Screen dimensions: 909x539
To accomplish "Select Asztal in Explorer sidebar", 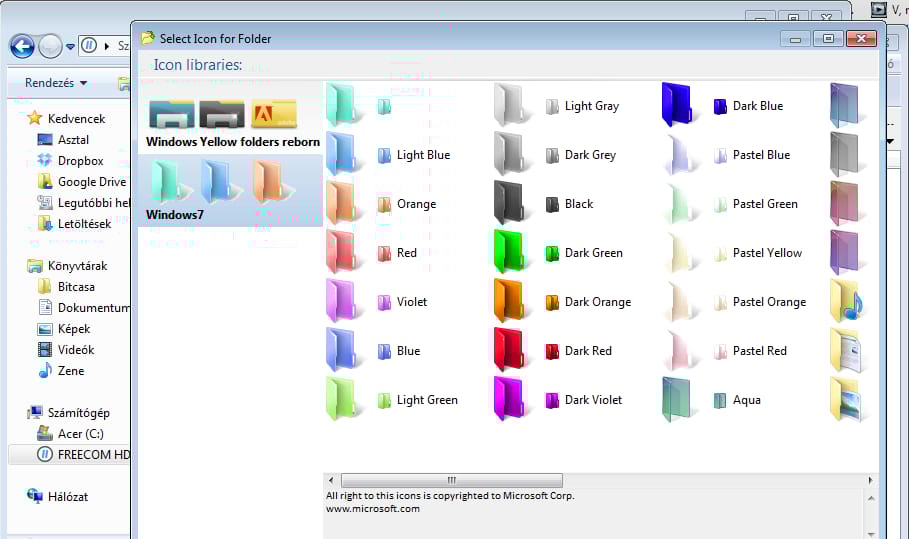I will [63, 140].
